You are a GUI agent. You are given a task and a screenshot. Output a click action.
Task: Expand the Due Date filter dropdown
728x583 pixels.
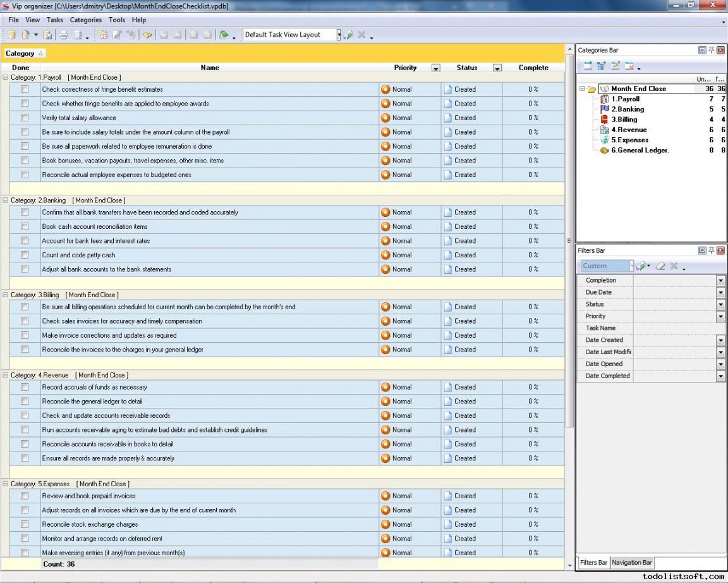click(720, 292)
